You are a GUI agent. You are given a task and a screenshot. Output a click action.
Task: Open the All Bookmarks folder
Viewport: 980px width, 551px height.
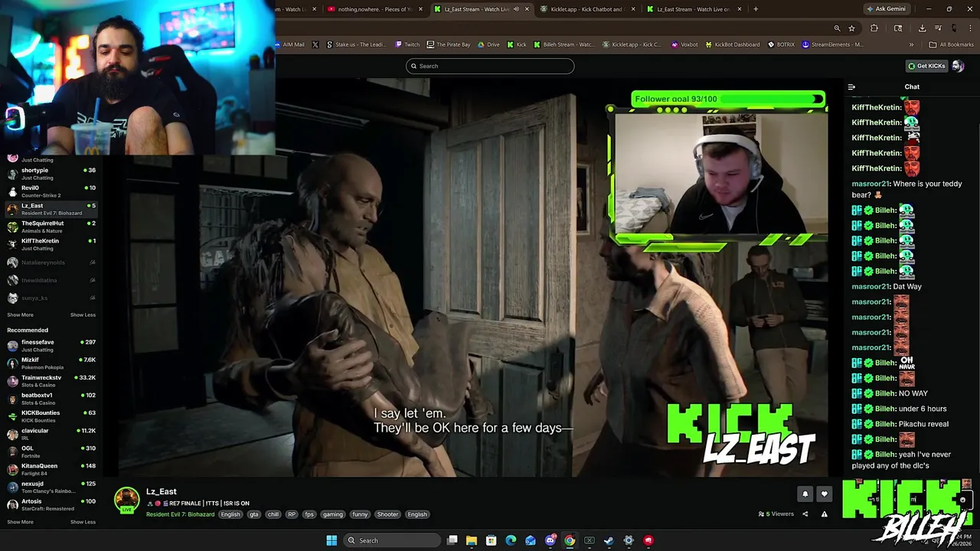952,44
